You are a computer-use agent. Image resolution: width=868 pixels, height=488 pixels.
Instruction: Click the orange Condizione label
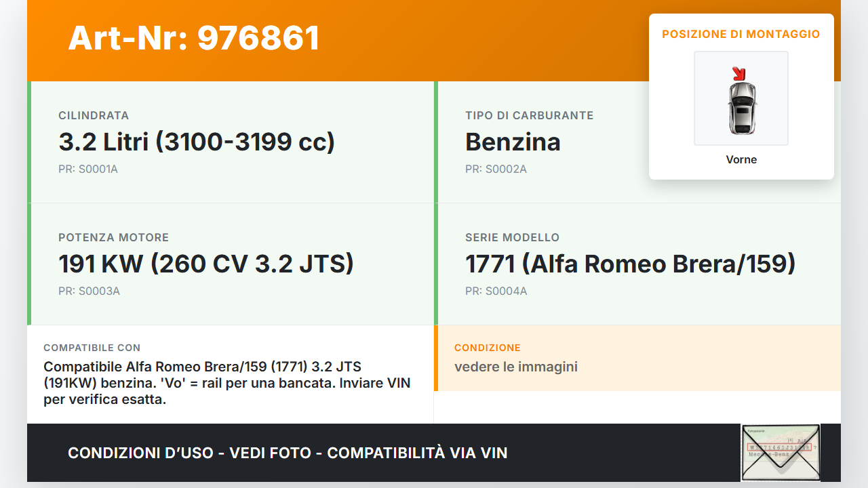coord(488,348)
